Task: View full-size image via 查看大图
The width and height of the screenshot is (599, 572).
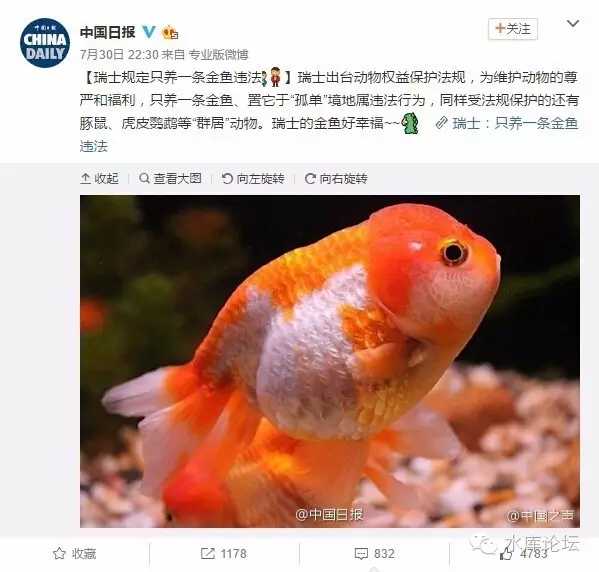Action: point(170,178)
